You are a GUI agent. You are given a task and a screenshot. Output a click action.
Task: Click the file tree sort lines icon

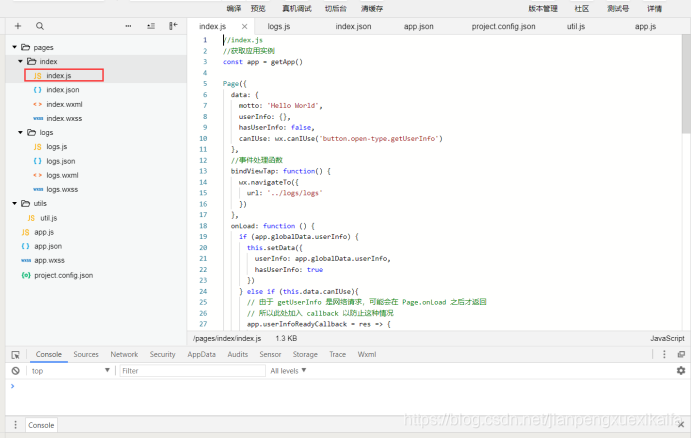[x=151, y=26]
